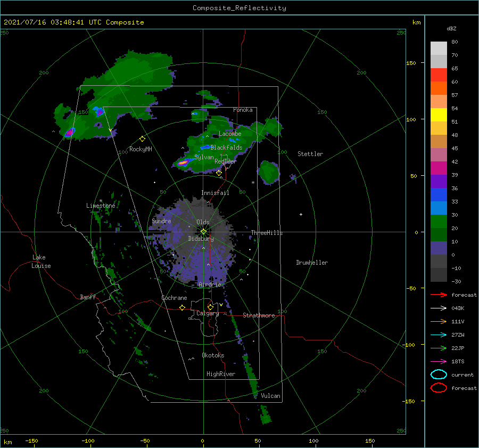Click the yellow radar-site diamond at map center
The image size is (479, 448).
(203, 232)
